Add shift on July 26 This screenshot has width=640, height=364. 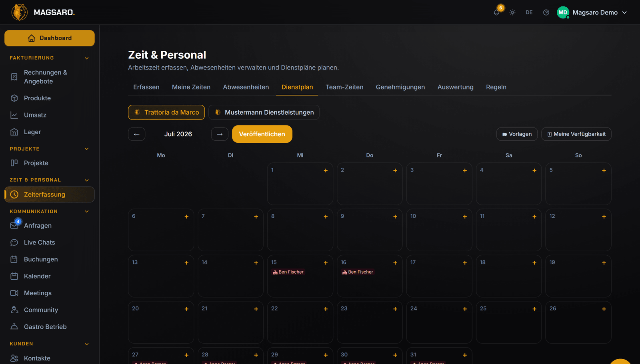click(604, 309)
